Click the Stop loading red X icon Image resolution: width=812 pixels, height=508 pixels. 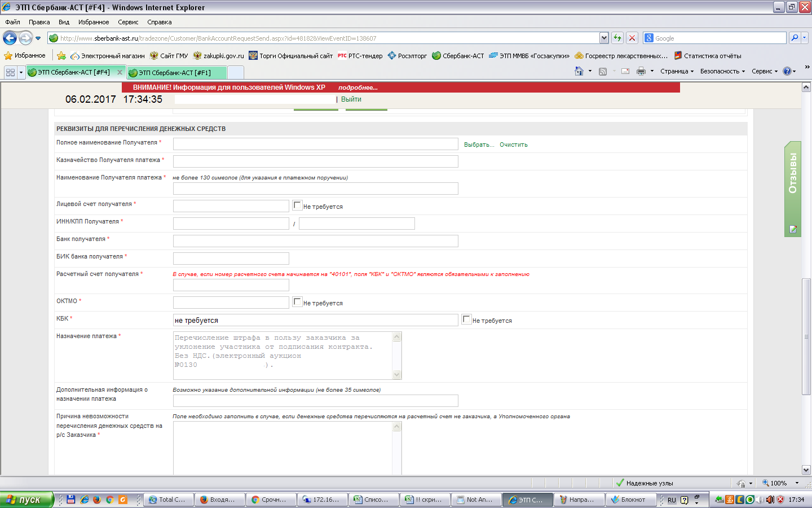(x=632, y=38)
